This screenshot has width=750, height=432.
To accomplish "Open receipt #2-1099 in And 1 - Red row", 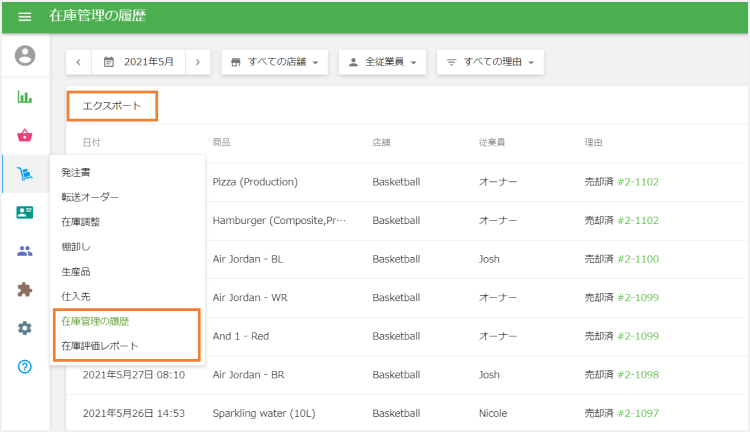I will [638, 336].
